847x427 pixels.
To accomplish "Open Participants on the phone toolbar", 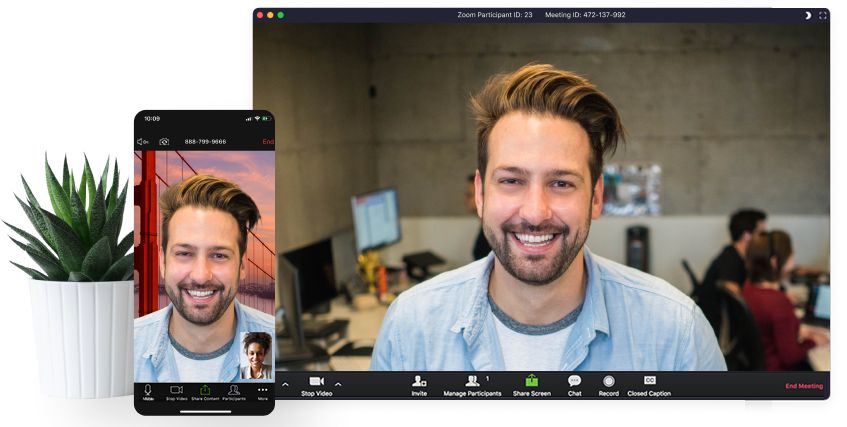I will (x=234, y=392).
